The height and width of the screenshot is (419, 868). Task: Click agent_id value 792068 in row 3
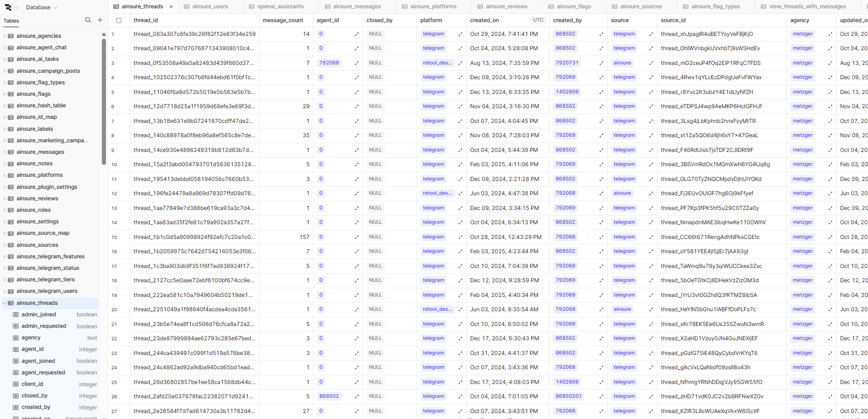click(x=329, y=63)
